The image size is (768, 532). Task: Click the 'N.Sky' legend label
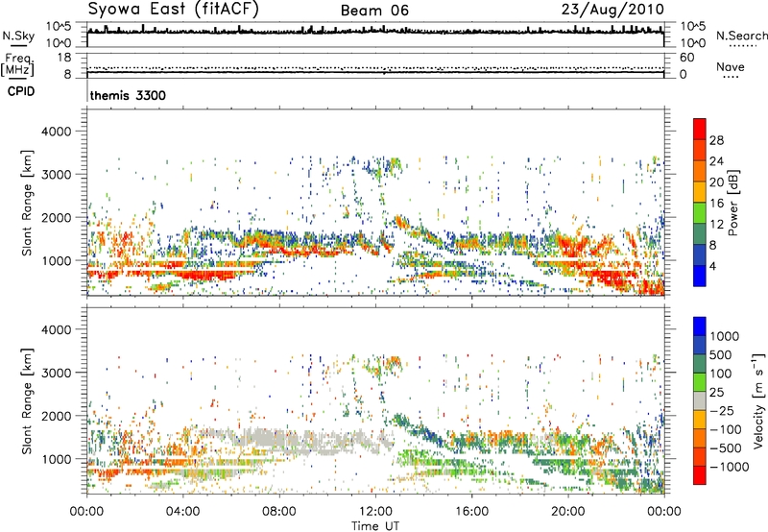point(18,36)
